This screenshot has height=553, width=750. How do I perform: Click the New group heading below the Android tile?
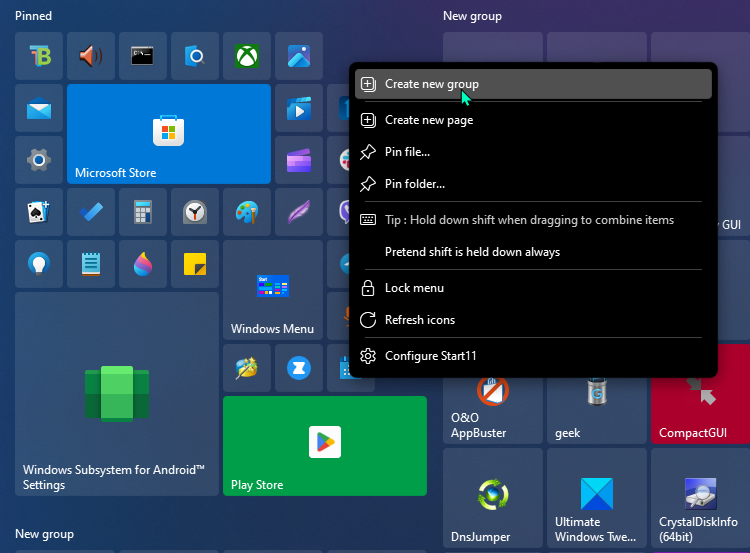pos(44,534)
